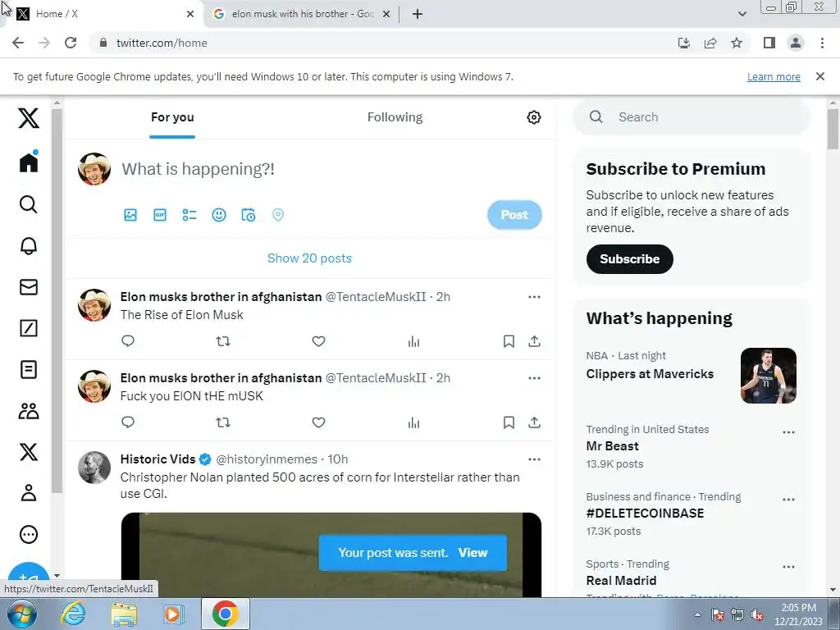The height and width of the screenshot is (630, 840).
Task: Open Grok slash icon in sidebar
Action: tap(29, 328)
